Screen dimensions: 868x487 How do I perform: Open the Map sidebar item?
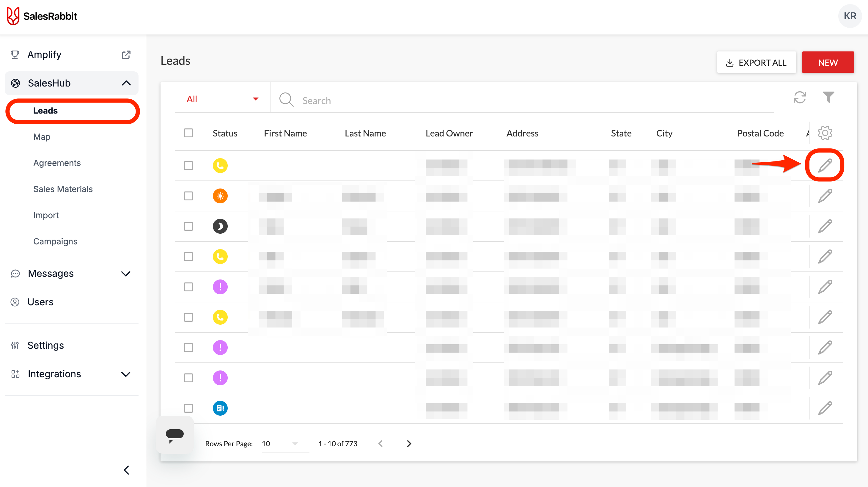tap(42, 136)
